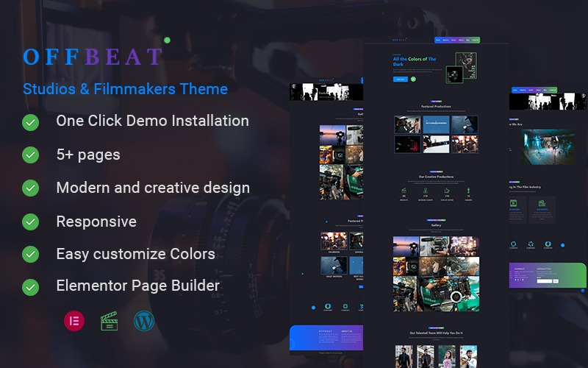
Task: Click the Featured Productions heading in center mockup
Action: point(436,107)
